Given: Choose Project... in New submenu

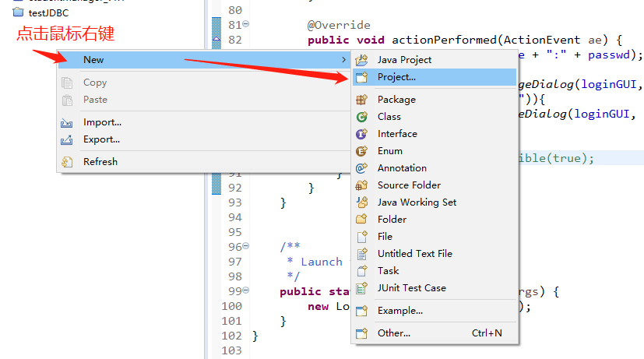Looking at the screenshot, I should [435, 77].
